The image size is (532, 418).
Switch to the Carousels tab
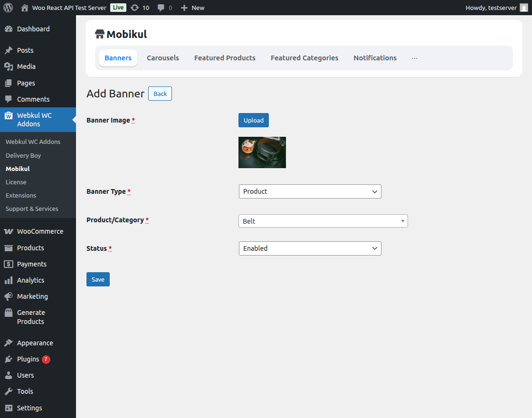[162, 57]
